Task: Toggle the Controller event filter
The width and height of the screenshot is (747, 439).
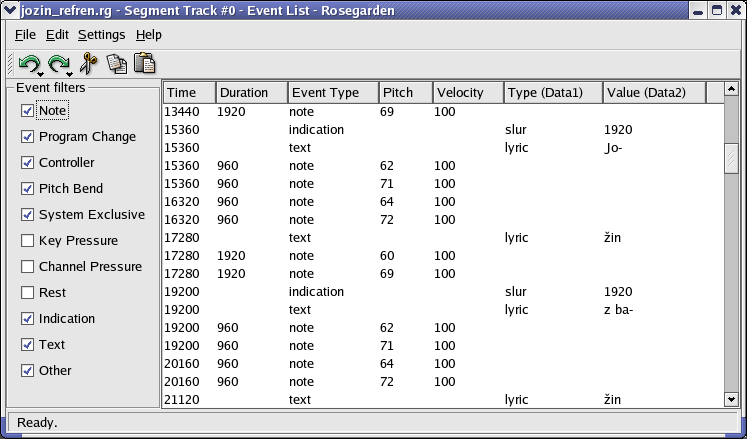Action: tap(27, 163)
